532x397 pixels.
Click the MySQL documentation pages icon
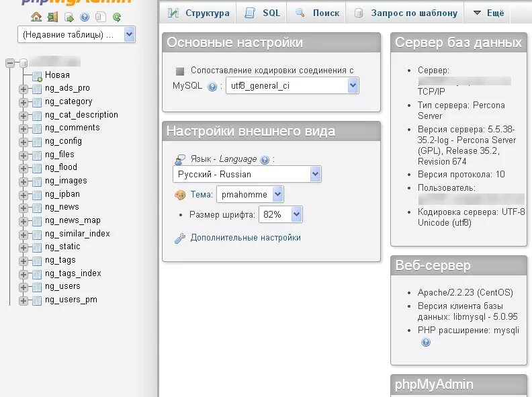pos(101,17)
